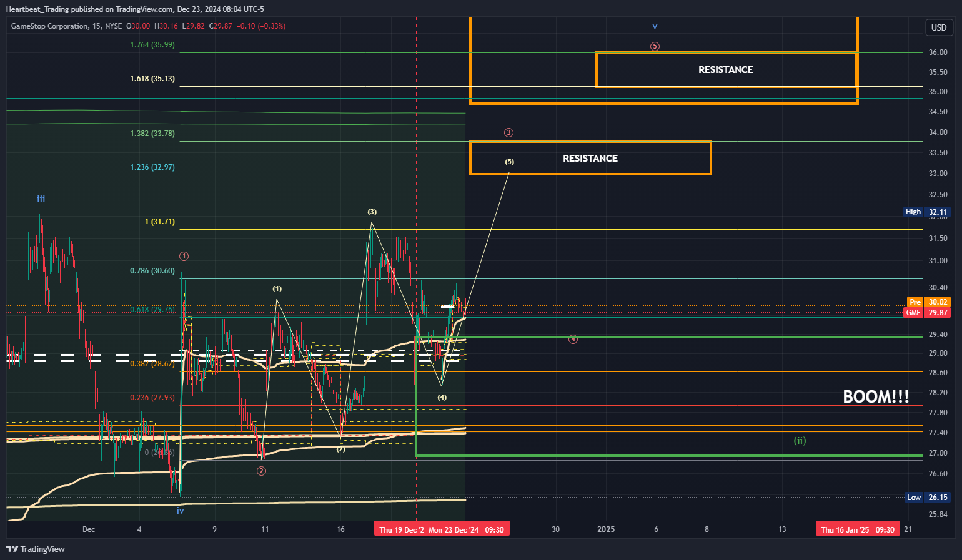Image resolution: width=962 pixels, height=560 pixels.
Task: Click the 0.382 (28.62) Fibonacci label
Action: click(x=152, y=364)
